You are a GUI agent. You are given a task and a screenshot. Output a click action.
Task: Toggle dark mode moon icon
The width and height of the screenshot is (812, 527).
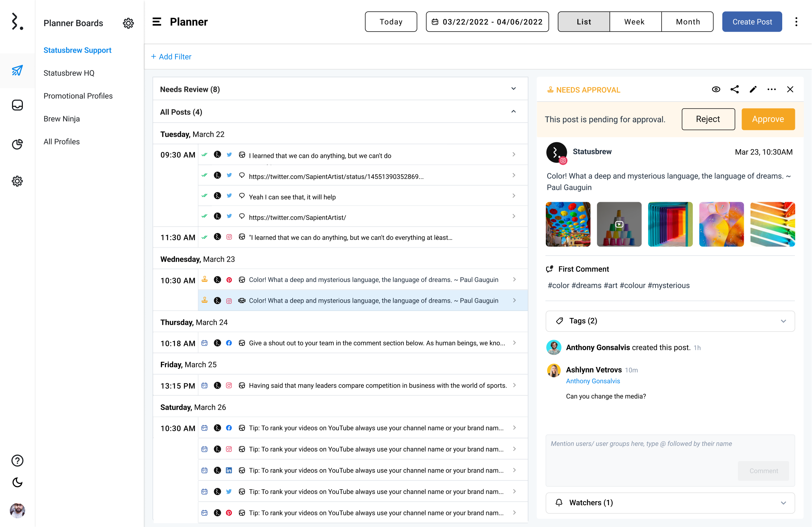[x=17, y=482]
